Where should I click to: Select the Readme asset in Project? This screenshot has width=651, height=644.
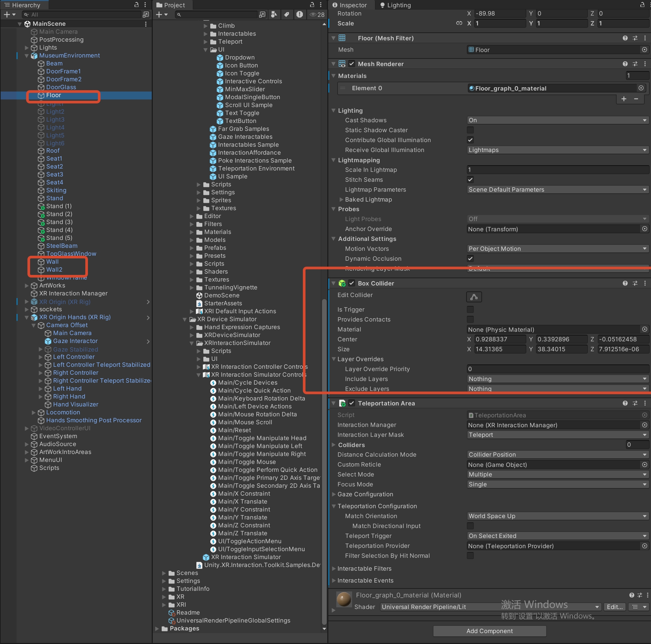188,612
